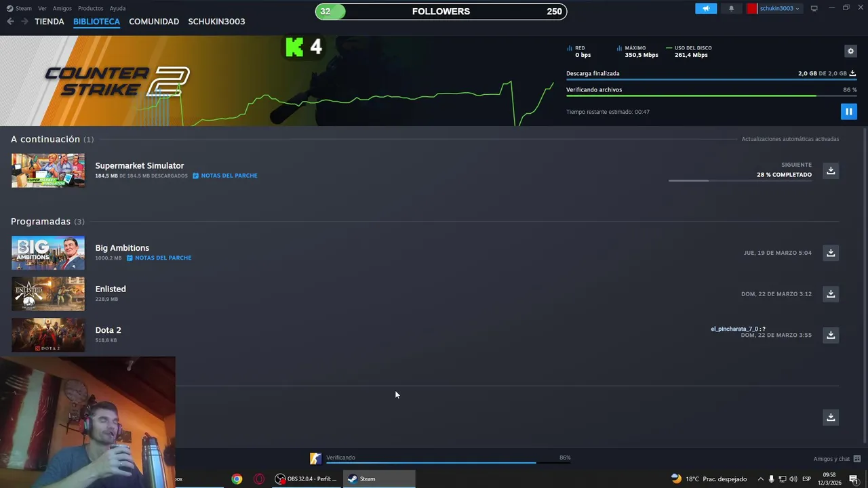This screenshot has width=868, height=488.
Task: Start Supermarket Simulator download now
Action: 831,170
